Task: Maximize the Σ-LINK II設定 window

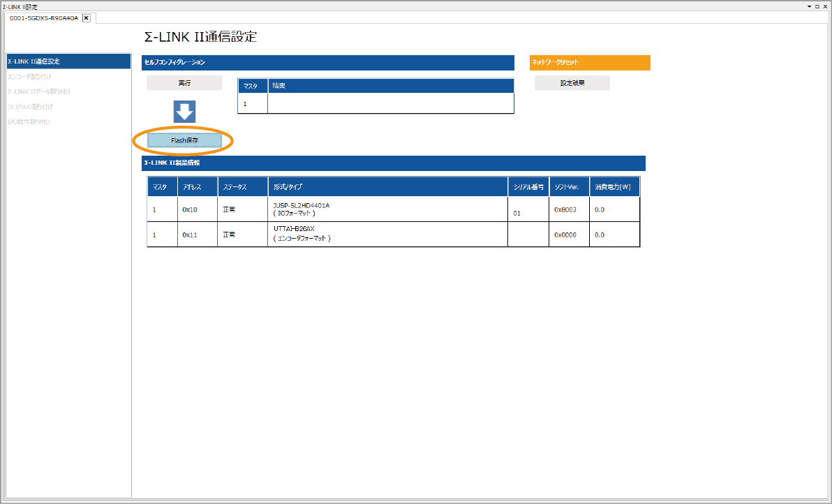Action: [x=817, y=6]
